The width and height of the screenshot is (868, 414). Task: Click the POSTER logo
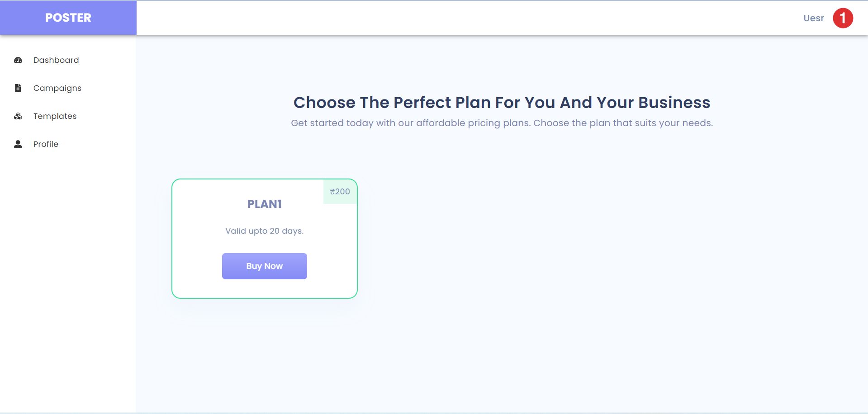coord(68,18)
